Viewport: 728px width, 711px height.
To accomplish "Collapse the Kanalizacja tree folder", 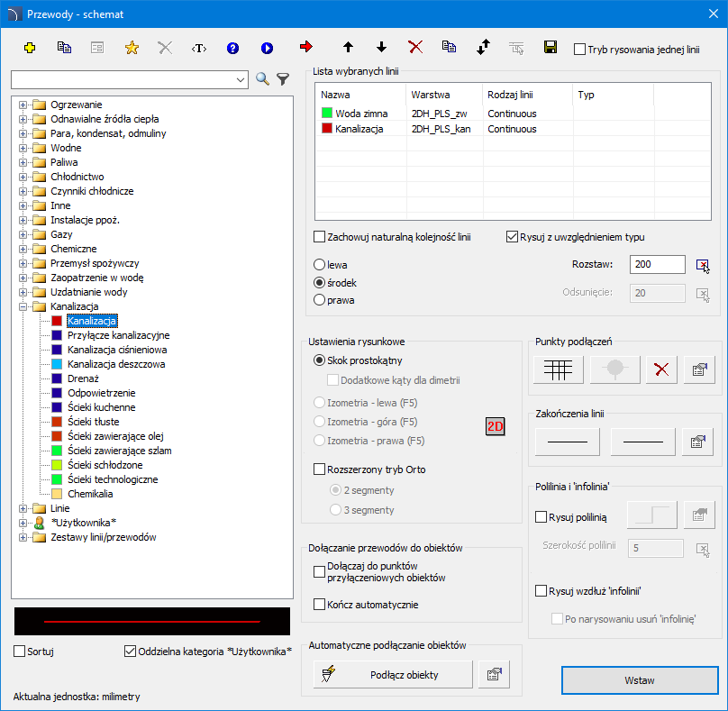I will tap(23, 306).
